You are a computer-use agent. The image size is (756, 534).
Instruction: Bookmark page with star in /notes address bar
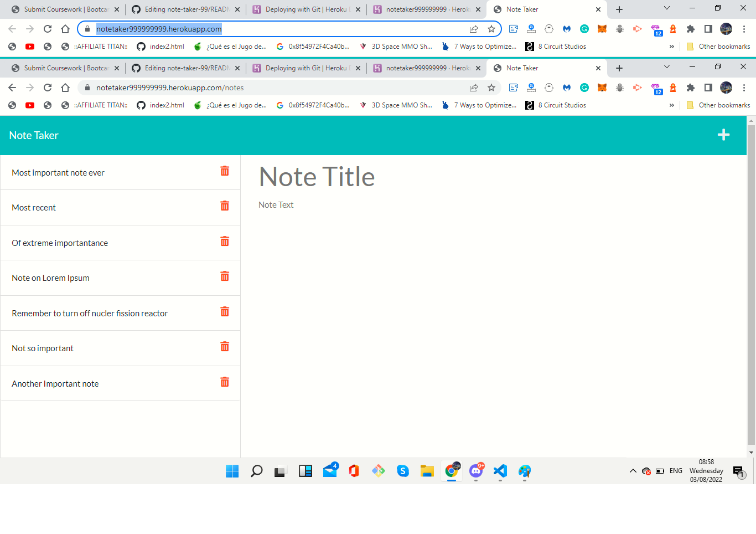pos(491,88)
